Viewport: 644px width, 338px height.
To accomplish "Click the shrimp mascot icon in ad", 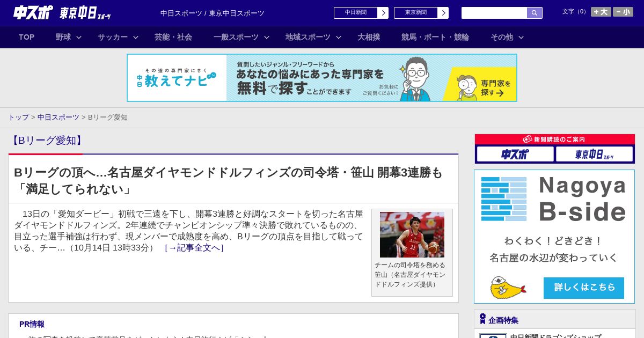I will pyautogui.click(x=508, y=288).
